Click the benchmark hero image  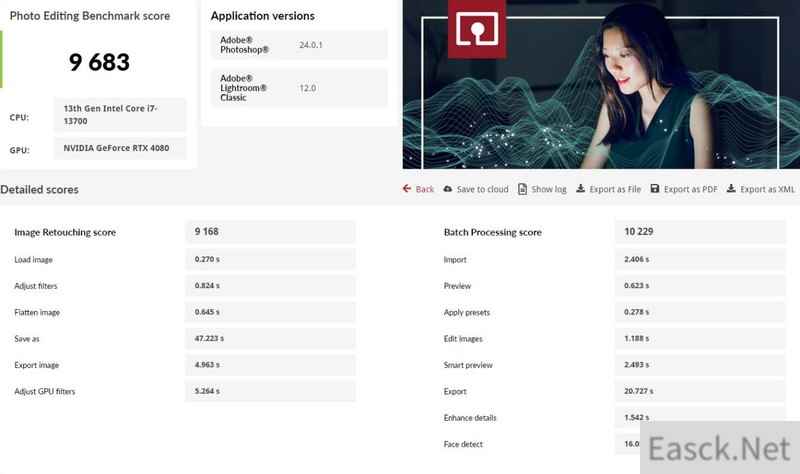click(601, 84)
